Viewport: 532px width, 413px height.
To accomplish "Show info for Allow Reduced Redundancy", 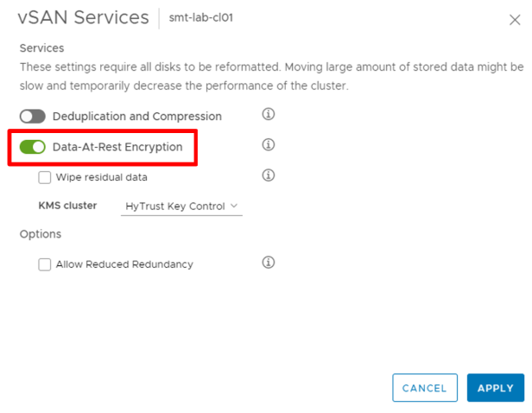I will click(x=268, y=263).
